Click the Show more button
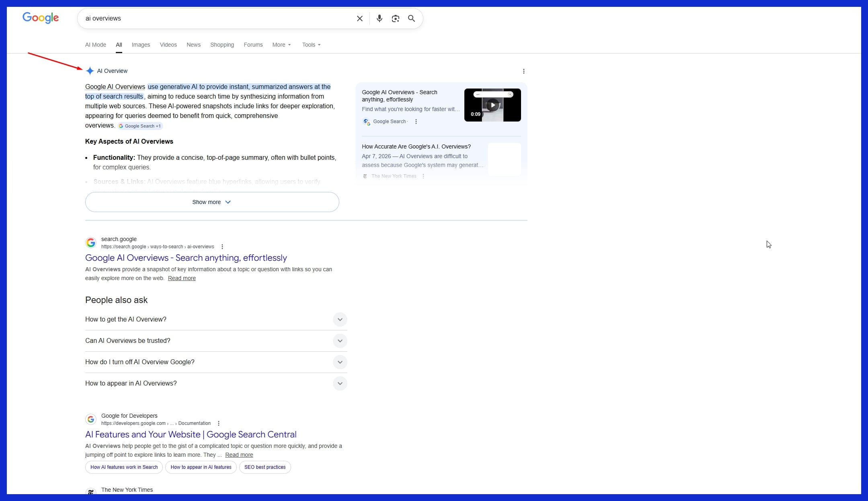The image size is (868, 501). click(x=212, y=202)
